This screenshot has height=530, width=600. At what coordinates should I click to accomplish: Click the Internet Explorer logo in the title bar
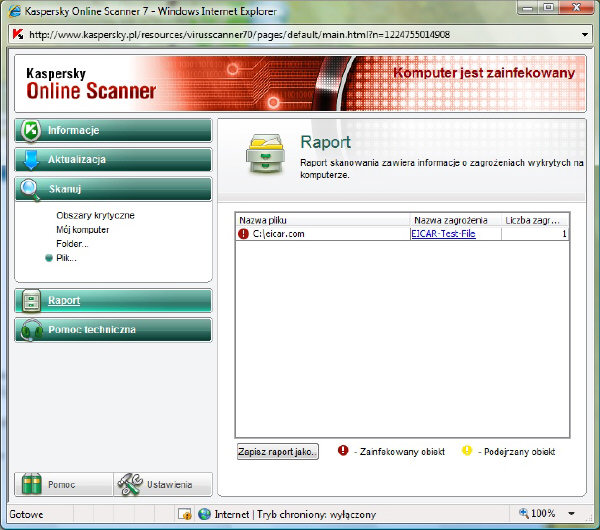(15, 11)
